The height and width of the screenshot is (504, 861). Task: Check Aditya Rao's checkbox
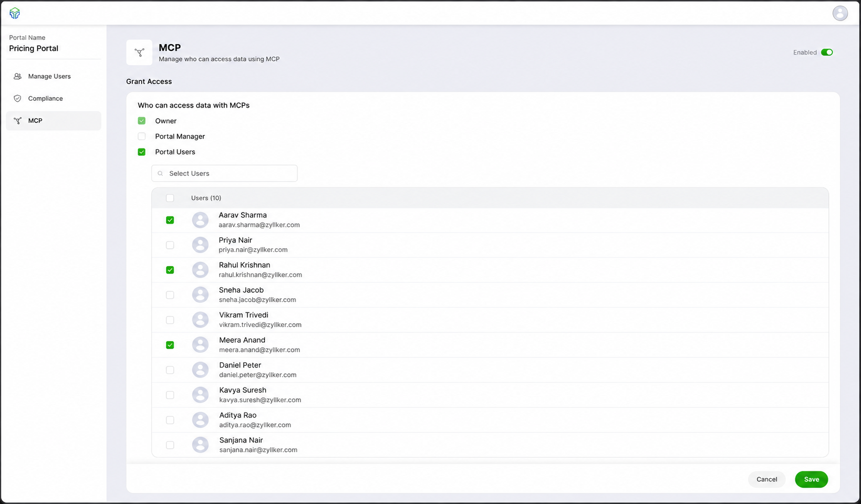click(x=170, y=420)
